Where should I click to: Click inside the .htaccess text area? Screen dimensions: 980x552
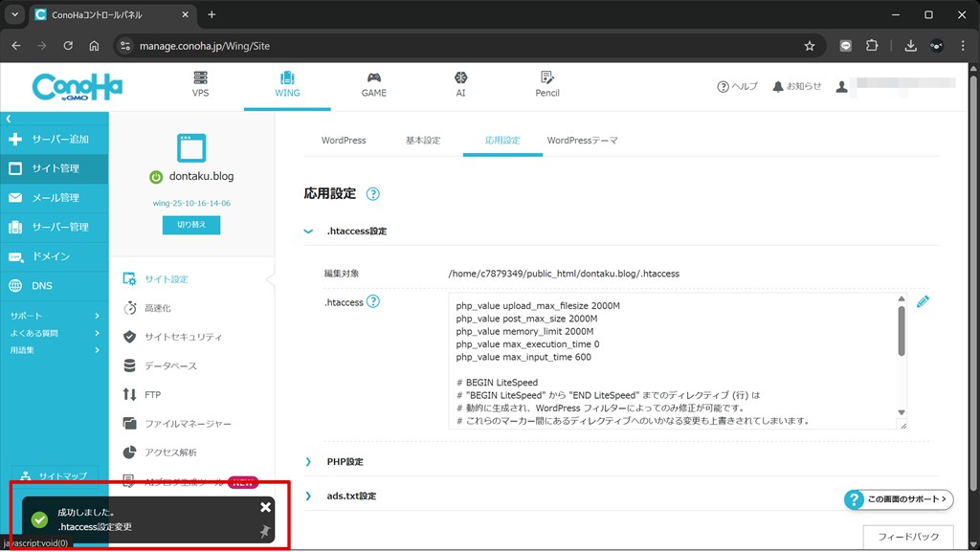673,361
